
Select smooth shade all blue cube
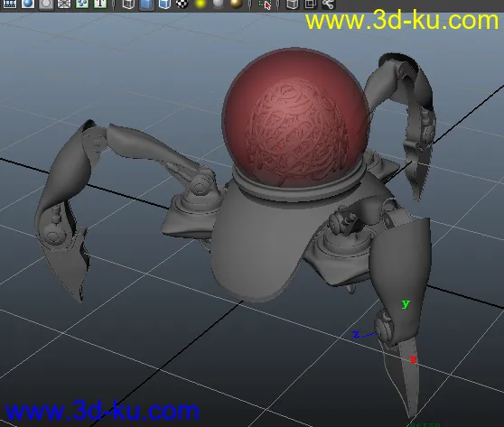[x=146, y=4]
